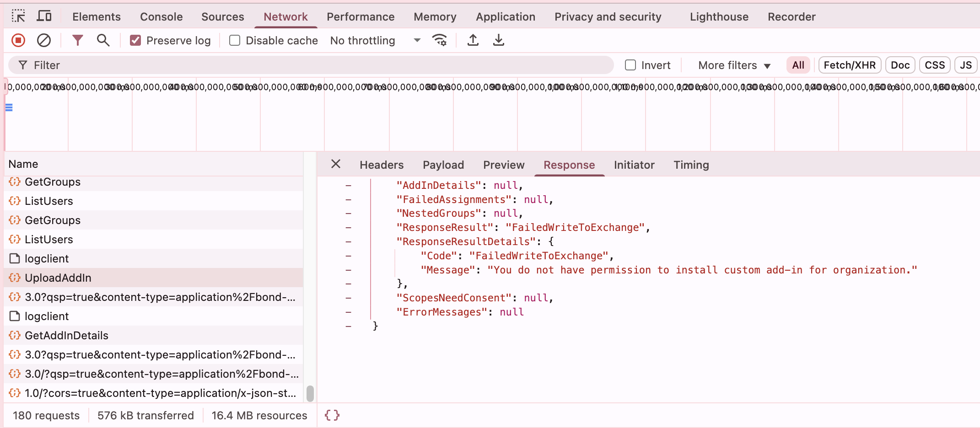Filter requests by All types

point(798,65)
